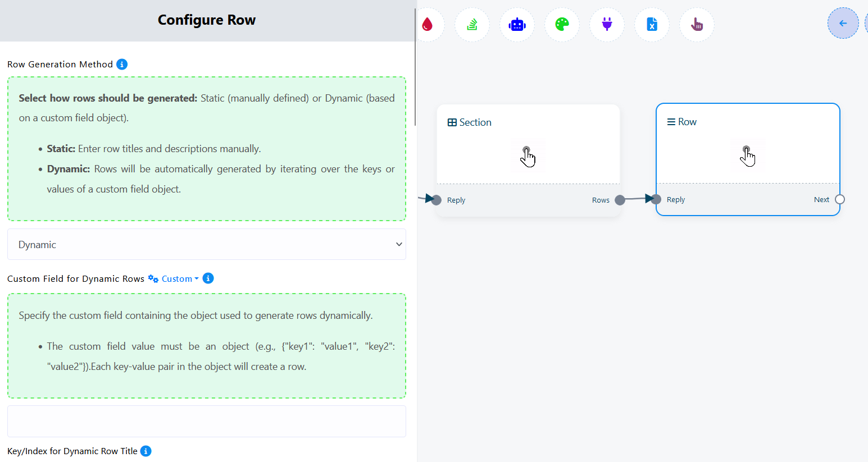Screen dimensions: 868x462
Task: Open the blue Excel file icon
Action: tap(652, 24)
